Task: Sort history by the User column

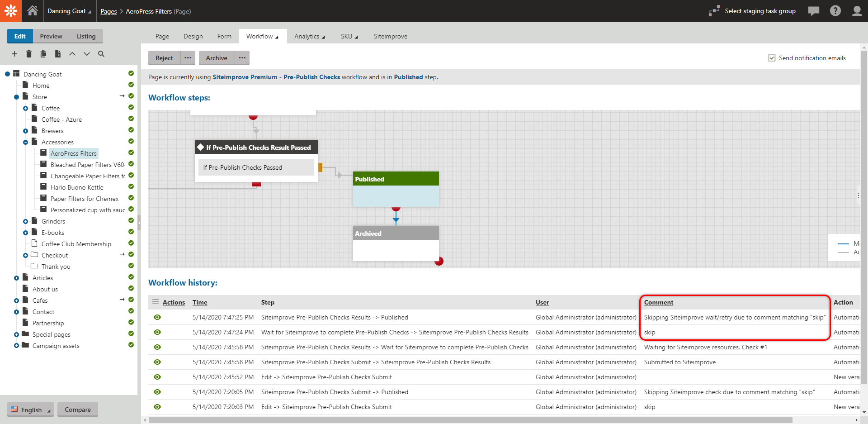Action: pyautogui.click(x=542, y=302)
